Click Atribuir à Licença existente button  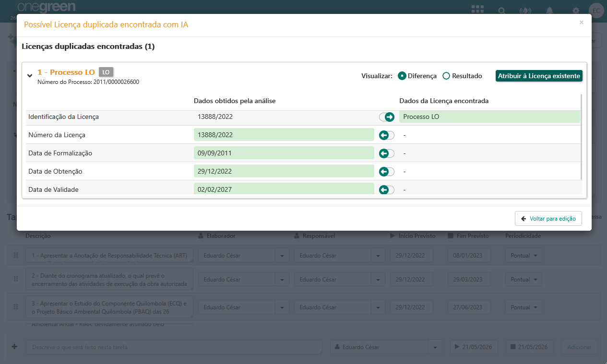(539, 76)
